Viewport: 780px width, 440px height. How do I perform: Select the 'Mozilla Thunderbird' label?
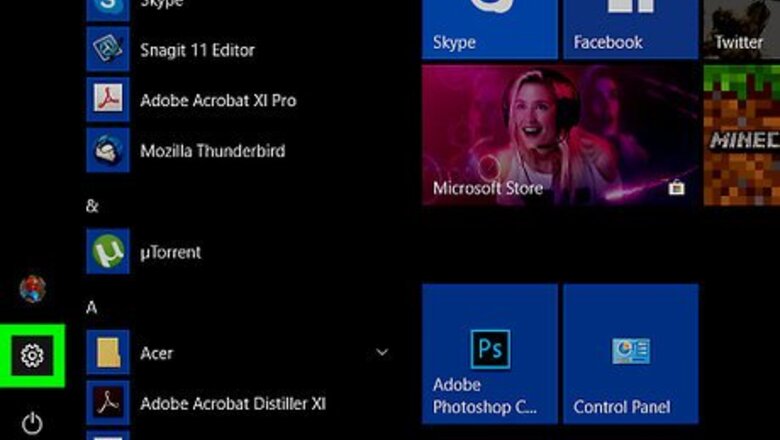tap(213, 151)
